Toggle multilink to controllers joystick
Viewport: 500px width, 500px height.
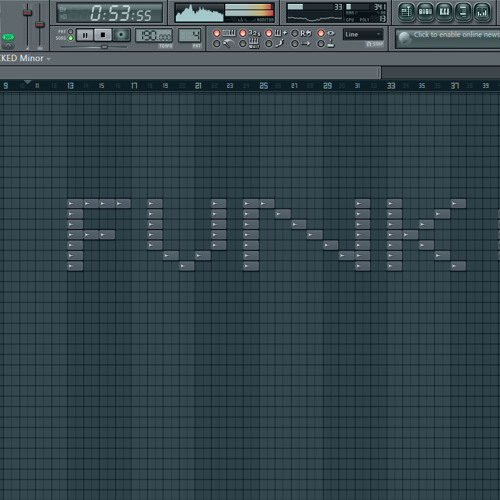point(321,44)
